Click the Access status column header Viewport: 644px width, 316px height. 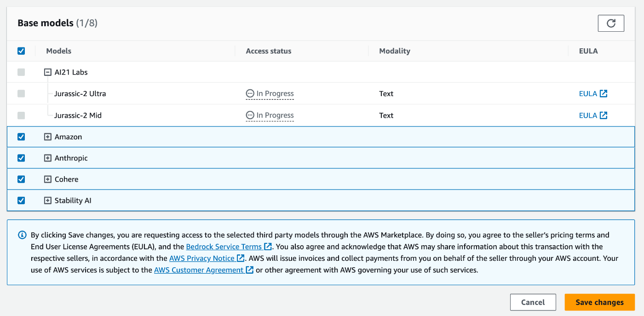pos(269,51)
